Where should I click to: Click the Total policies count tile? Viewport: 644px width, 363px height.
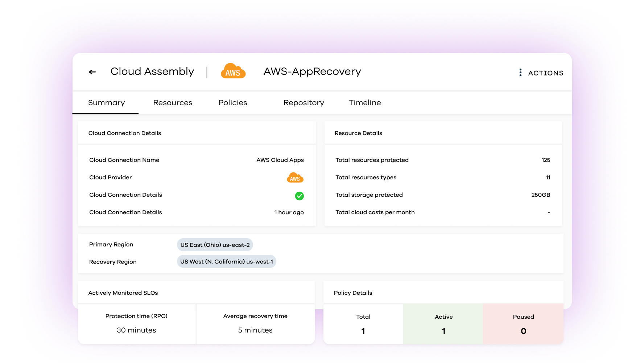click(x=363, y=324)
